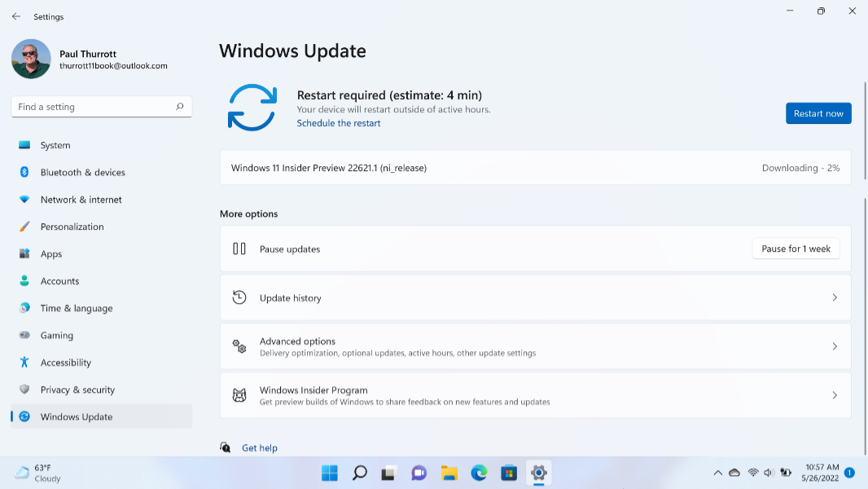The image size is (868, 489).
Task: Click the Windows Start button on taskbar
Action: pyautogui.click(x=329, y=473)
